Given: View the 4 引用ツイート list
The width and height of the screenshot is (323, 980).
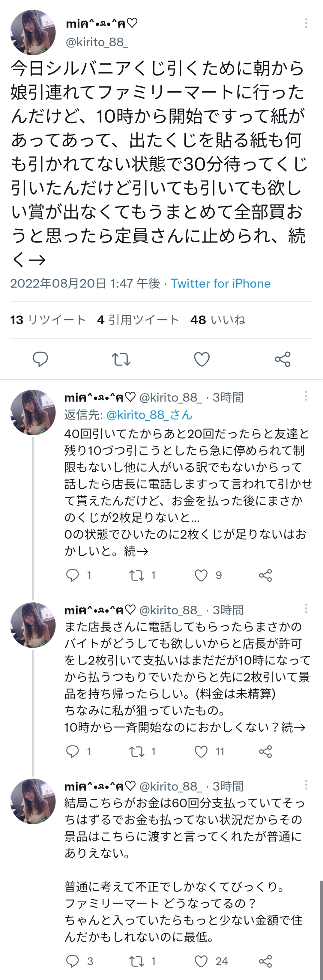Looking at the screenshot, I should point(138,319).
